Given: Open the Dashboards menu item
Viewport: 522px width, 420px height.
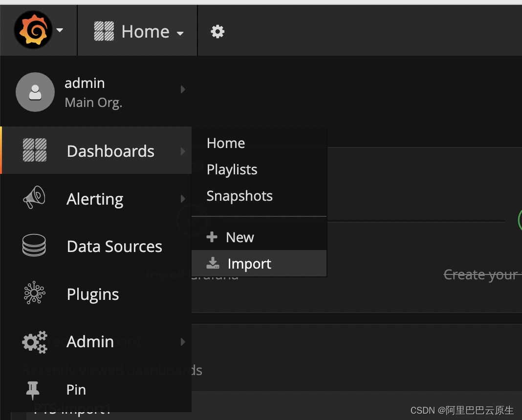Looking at the screenshot, I should 96,150.
